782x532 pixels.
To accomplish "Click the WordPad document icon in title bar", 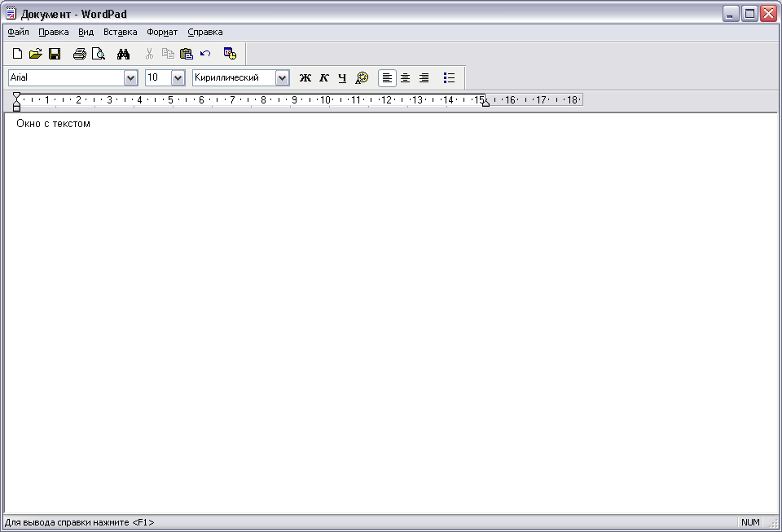I will (11, 14).
